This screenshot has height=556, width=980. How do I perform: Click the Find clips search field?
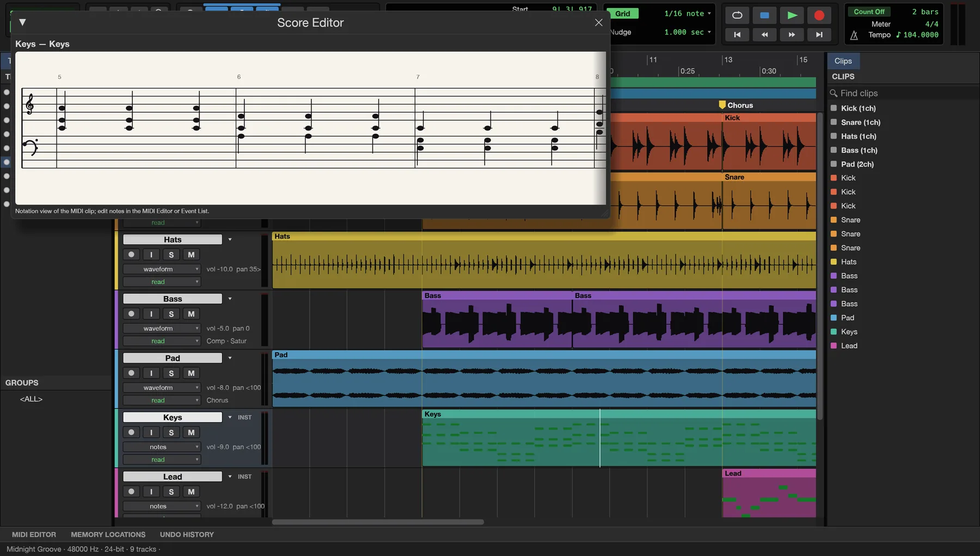point(903,93)
